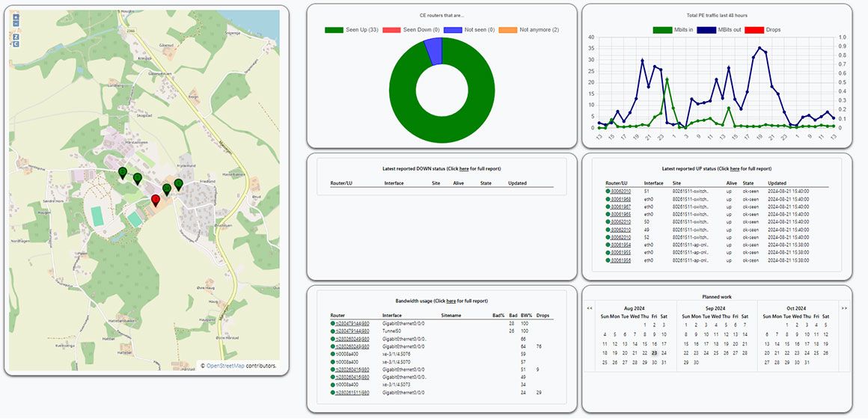Screen dimensions: 868x419
Task: Go to previous months with << in Planned work
Action: coord(590,308)
